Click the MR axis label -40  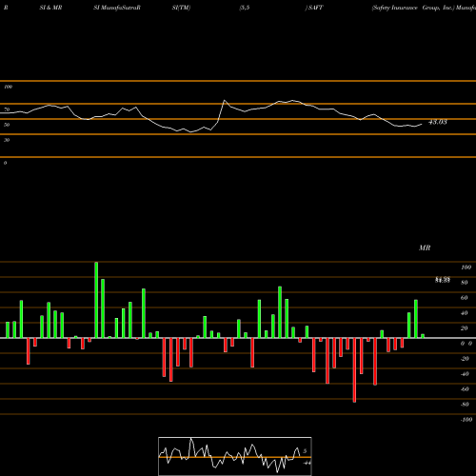point(465,374)
